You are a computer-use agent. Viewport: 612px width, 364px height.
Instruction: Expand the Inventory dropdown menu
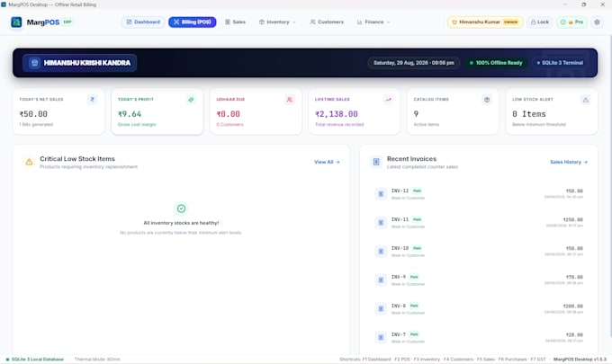click(x=277, y=22)
